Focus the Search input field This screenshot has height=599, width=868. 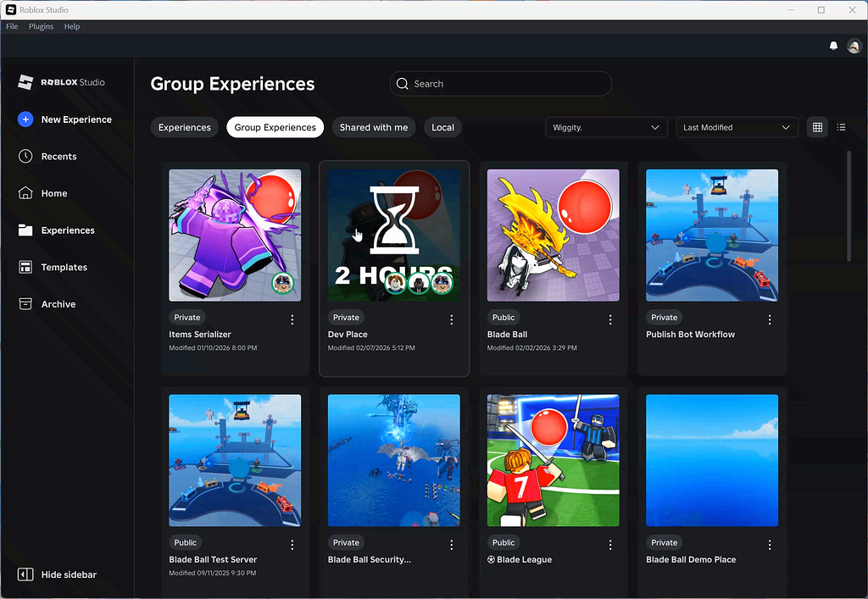[500, 84]
